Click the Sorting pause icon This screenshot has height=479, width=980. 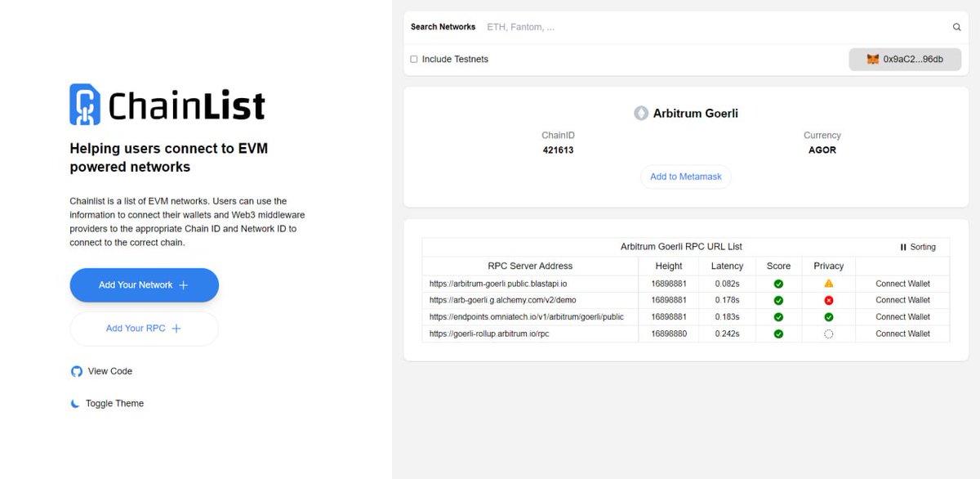click(x=903, y=247)
